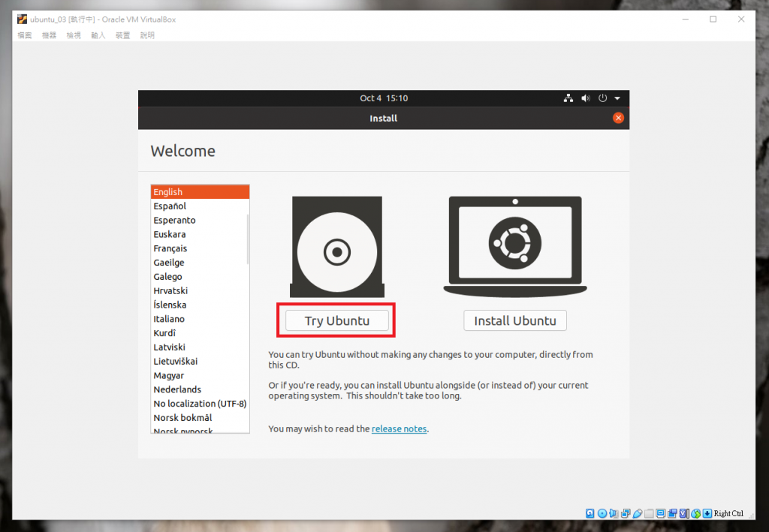This screenshot has width=769, height=532.
Task: Click the display settings status icon
Action: [661, 513]
